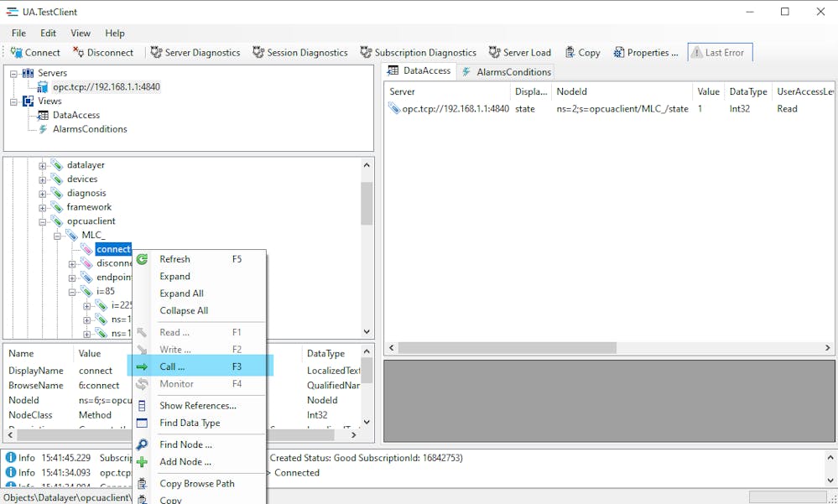The image size is (838, 504).
Task: Click the Last Error button
Action: (x=720, y=52)
